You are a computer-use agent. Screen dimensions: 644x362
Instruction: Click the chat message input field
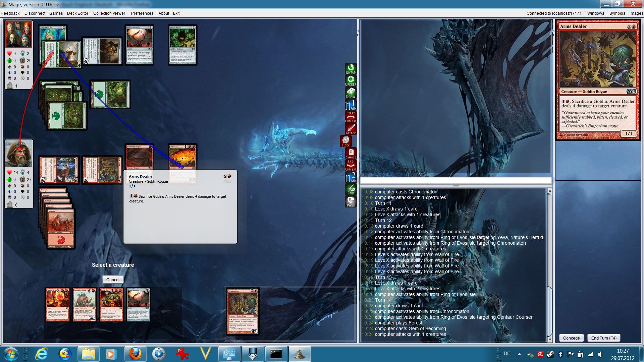tap(455, 181)
